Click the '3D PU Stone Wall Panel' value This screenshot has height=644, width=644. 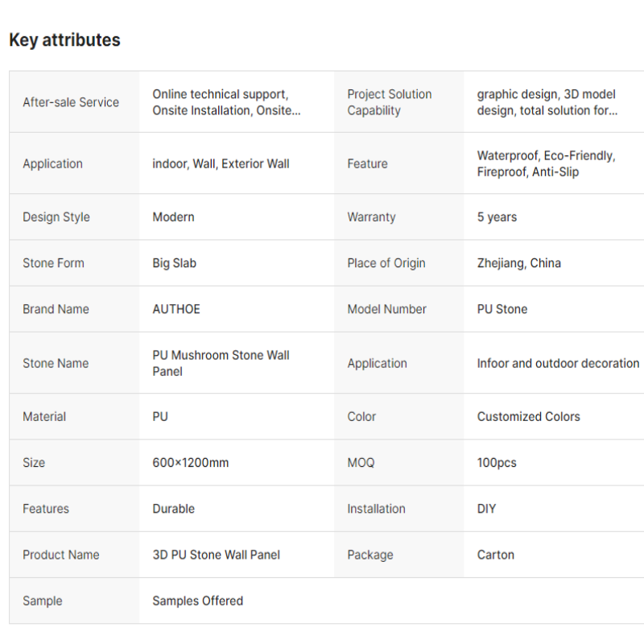pos(216,555)
